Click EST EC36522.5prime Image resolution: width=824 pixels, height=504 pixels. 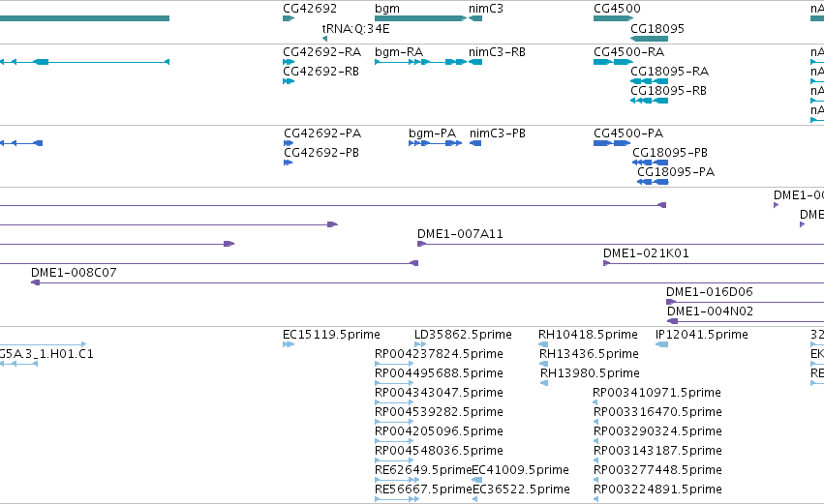coord(475,499)
